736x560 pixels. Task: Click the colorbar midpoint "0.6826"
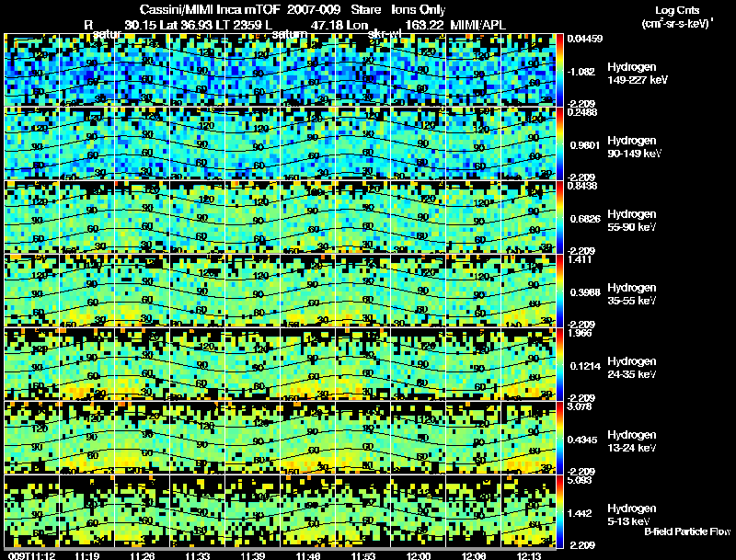[x=585, y=219]
